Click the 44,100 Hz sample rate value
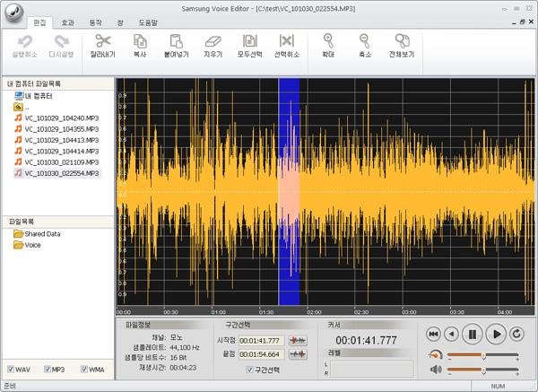Screen dimensions: 538x392 [185, 347]
